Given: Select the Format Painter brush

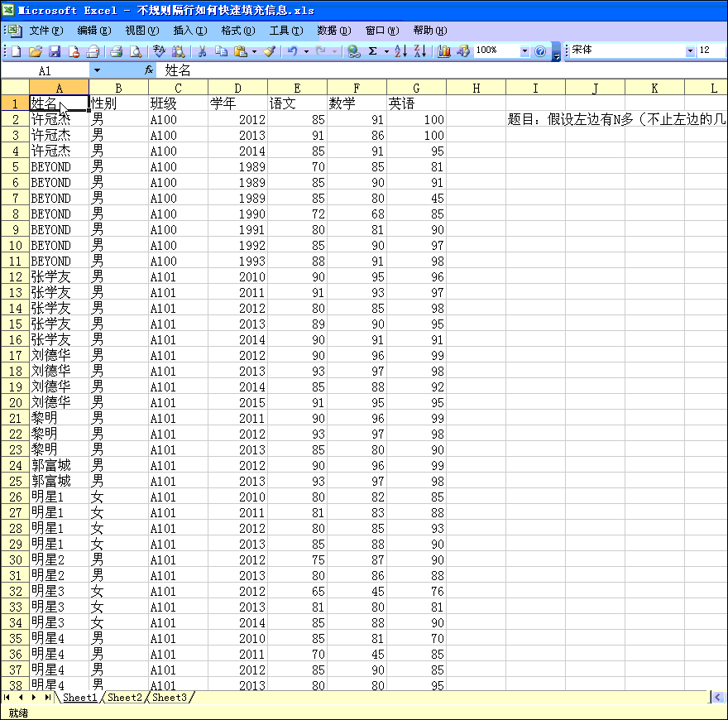Looking at the screenshot, I should [269, 51].
